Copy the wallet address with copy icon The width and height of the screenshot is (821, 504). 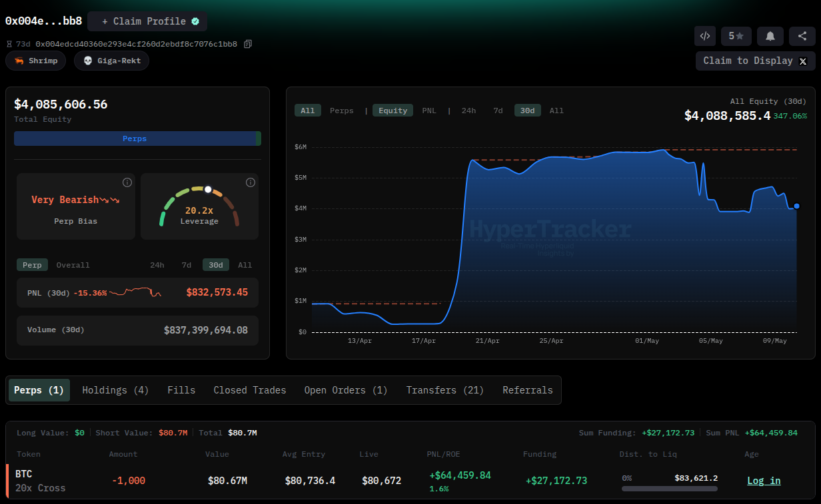pos(248,44)
